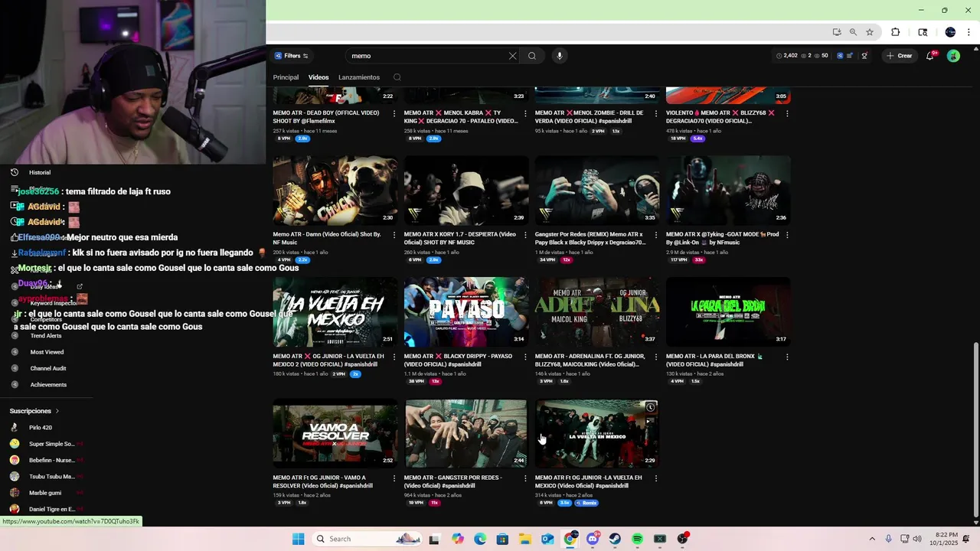The height and width of the screenshot is (551, 980).
Task: Open options menu for LA PARA DEL BRONX
Action: point(787,357)
